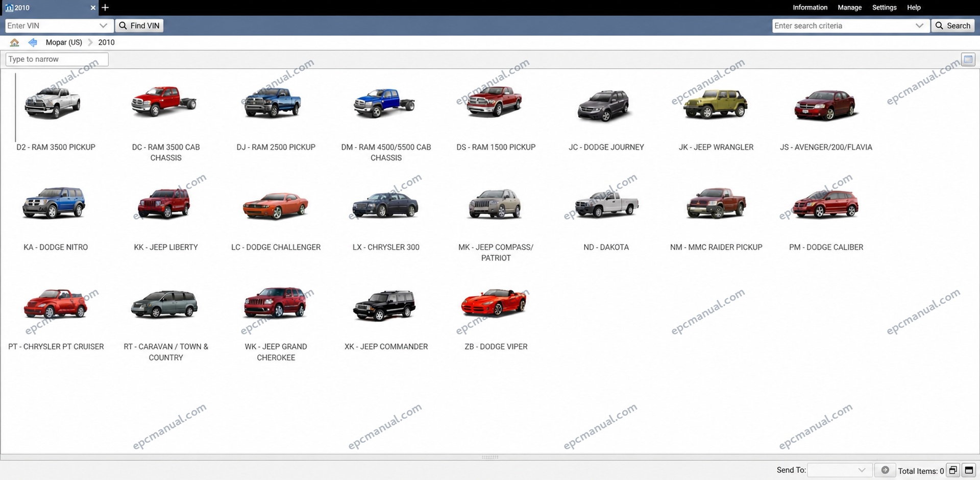Open the Information menu
The width and height of the screenshot is (980, 480).
810,8
